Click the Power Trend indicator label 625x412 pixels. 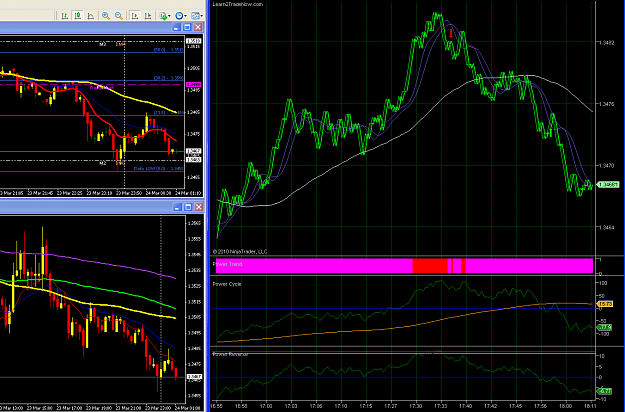pyautogui.click(x=228, y=264)
